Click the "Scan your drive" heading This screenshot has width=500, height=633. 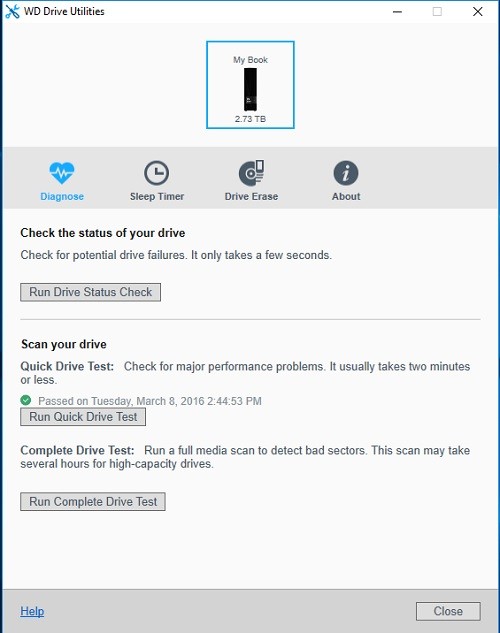pyautogui.click(x=64, y=344)
